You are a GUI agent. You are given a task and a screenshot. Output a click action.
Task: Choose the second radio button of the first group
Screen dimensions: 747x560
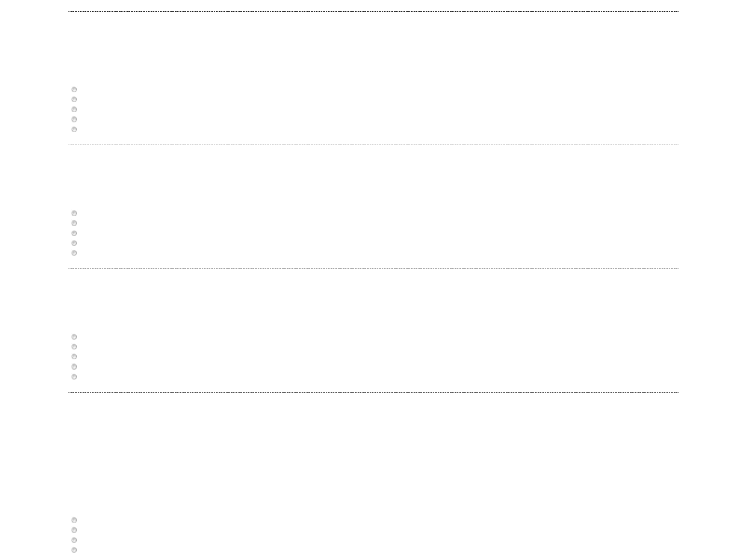click(x=74, y=100)
